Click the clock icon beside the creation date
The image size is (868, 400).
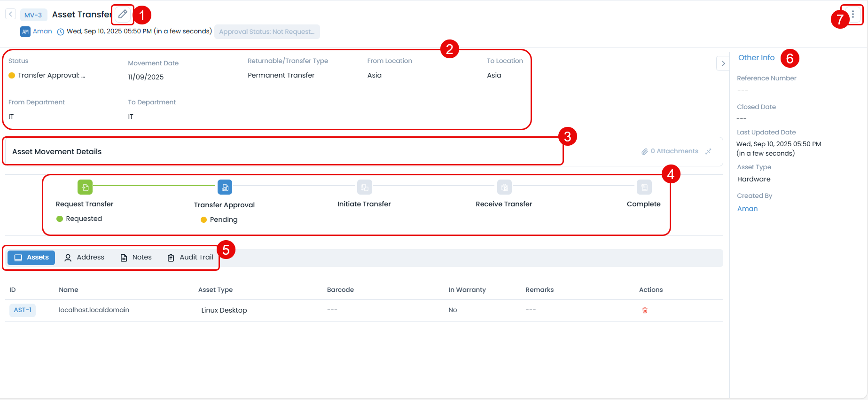(x=61, y=31)
